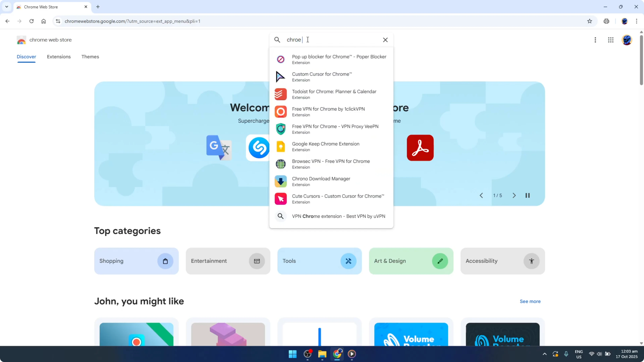Open the tab search dropdown
This screenshot has width=644, height=362.
[x=6, y=7]
